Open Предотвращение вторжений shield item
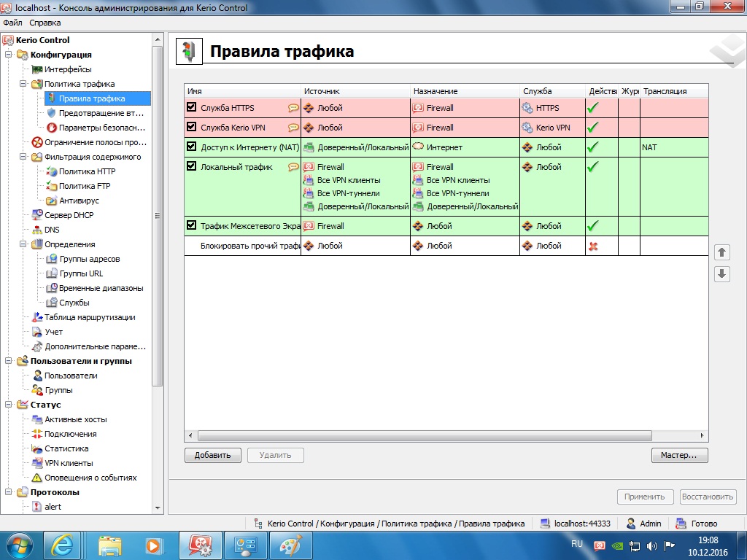Screen dimensions: 747x560 point(95,113)
